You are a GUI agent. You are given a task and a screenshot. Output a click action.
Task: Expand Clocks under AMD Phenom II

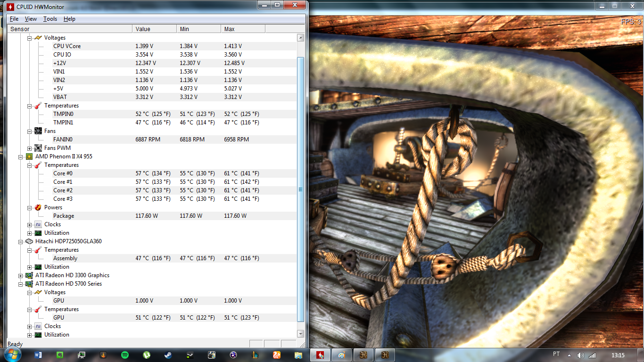coord(29,224)
